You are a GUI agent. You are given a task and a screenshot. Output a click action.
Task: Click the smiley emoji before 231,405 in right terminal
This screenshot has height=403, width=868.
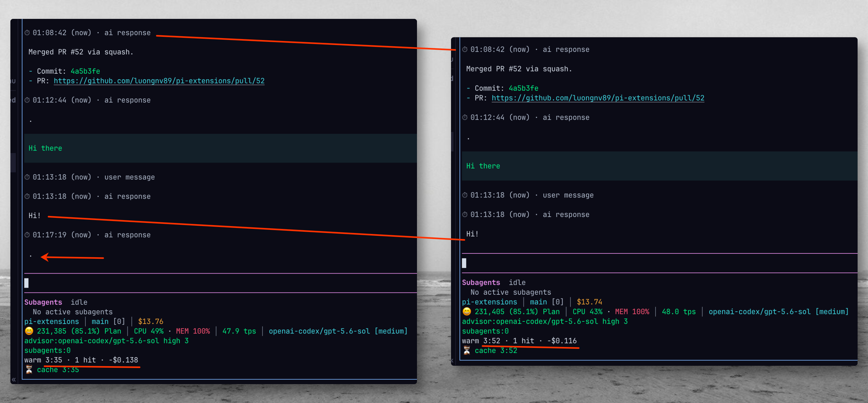click(467, 311)
